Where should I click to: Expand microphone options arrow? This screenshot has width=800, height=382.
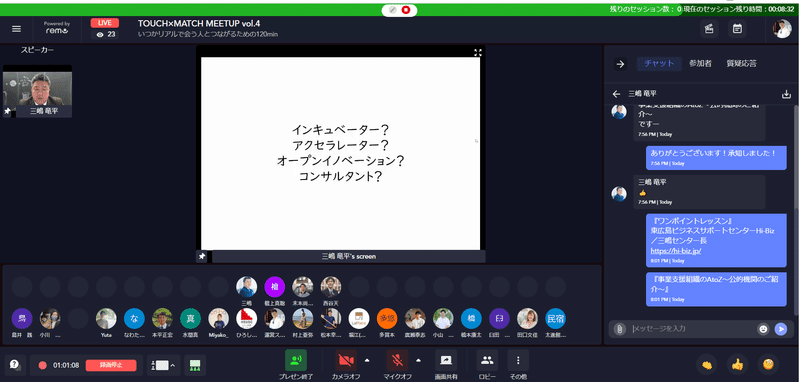(418, 360)
